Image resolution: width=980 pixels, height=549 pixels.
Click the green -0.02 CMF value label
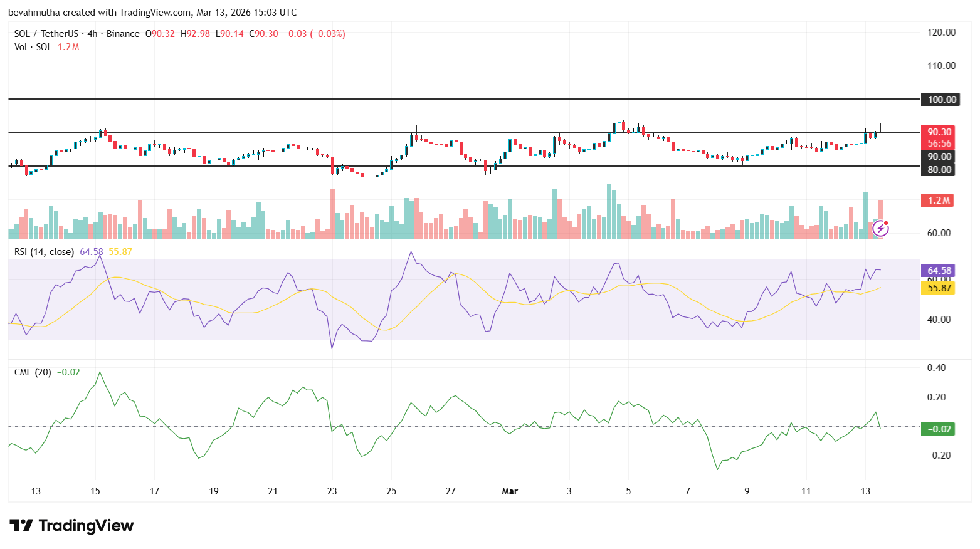point(937,429)
